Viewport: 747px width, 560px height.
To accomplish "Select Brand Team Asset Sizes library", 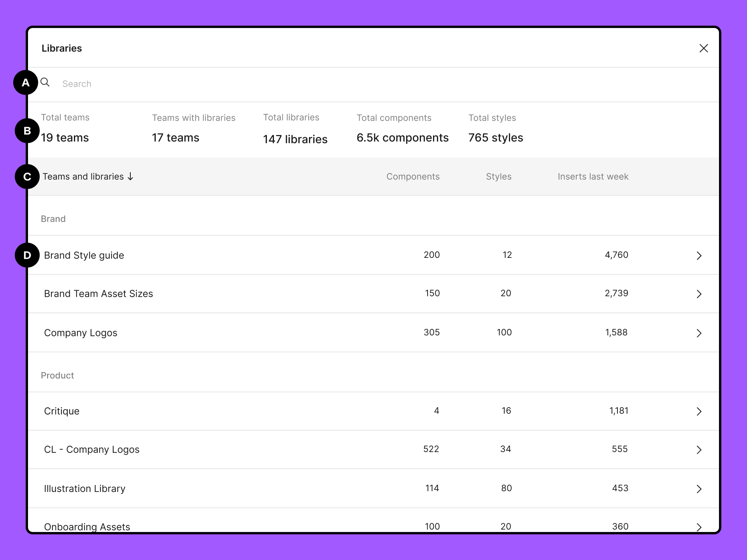I will click(x=98, y=294).
